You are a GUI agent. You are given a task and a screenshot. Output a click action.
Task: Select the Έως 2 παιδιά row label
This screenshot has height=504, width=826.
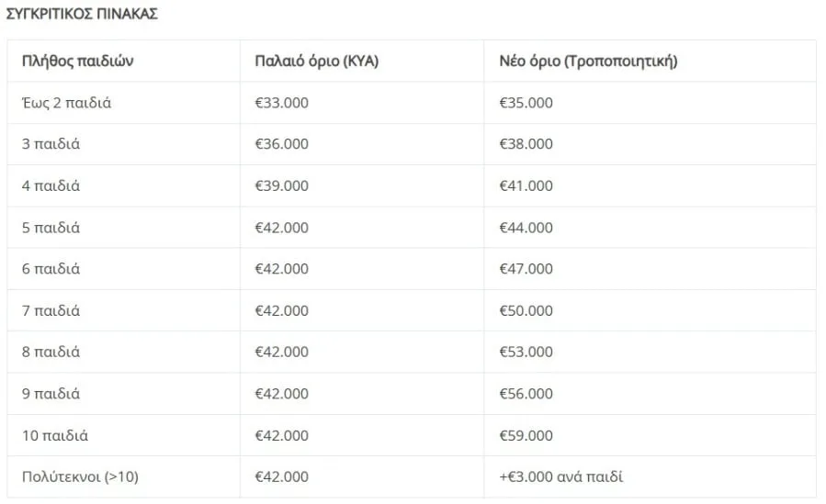[66, 103]
